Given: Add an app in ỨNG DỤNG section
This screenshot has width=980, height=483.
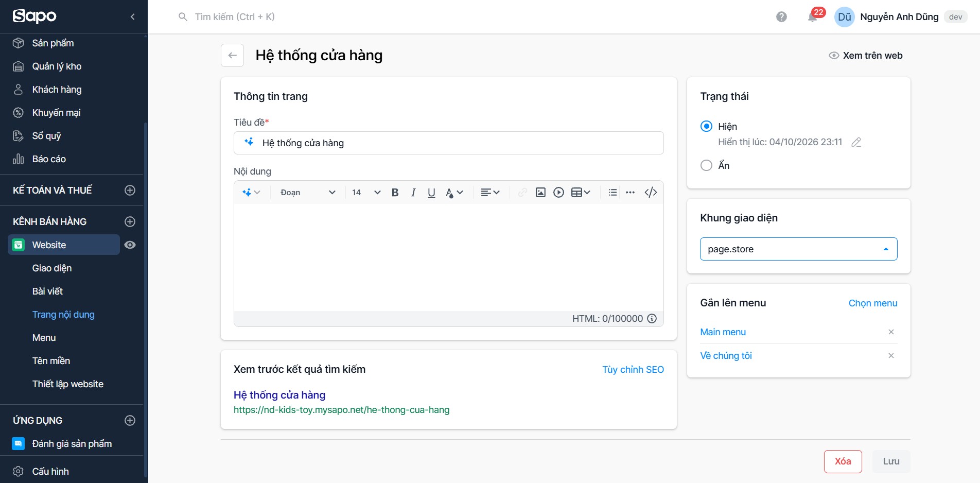Looking at the screenshot, I should tap(130, 420).
